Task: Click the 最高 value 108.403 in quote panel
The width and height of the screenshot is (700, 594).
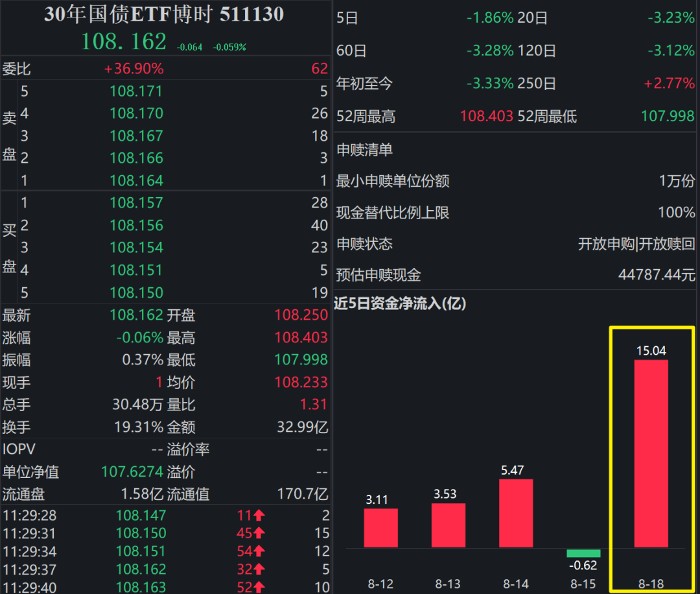Action: [x=301, y=337]
